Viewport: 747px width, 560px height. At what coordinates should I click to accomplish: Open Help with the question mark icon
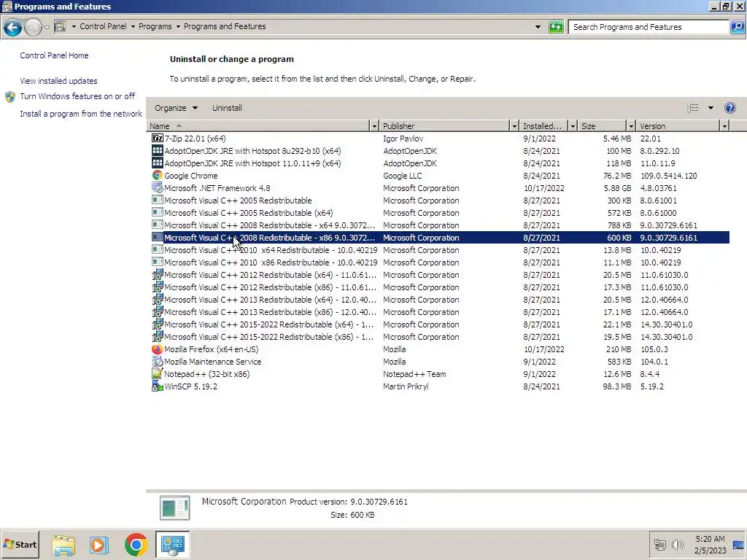click(x=729, y=108)
